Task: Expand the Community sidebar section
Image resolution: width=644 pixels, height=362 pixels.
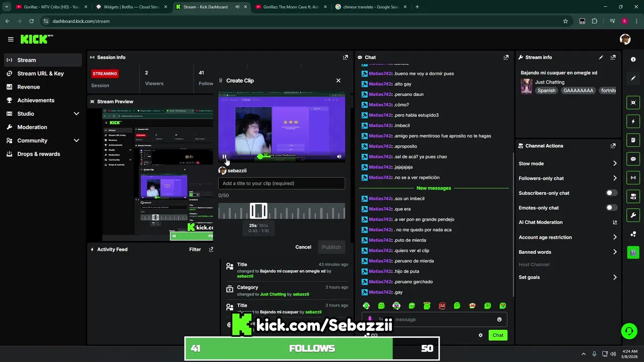Action: (76, 141)
